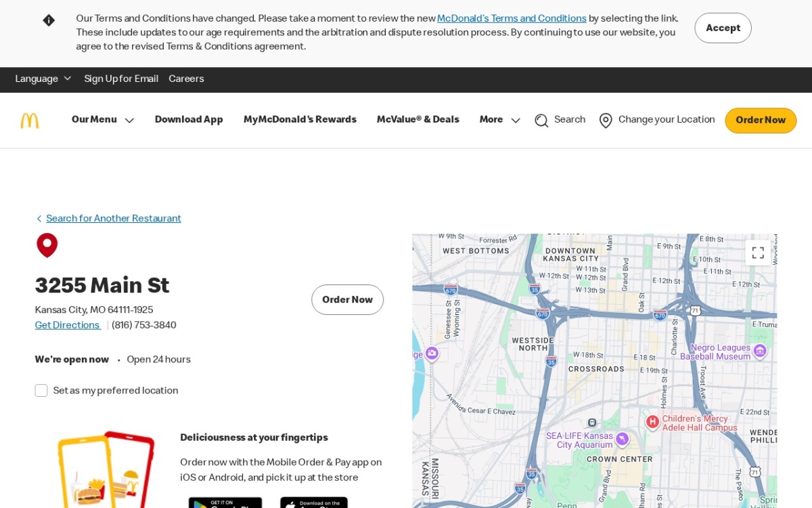Check Set as my preferred location
812x508 pixels.
(41, 391)
